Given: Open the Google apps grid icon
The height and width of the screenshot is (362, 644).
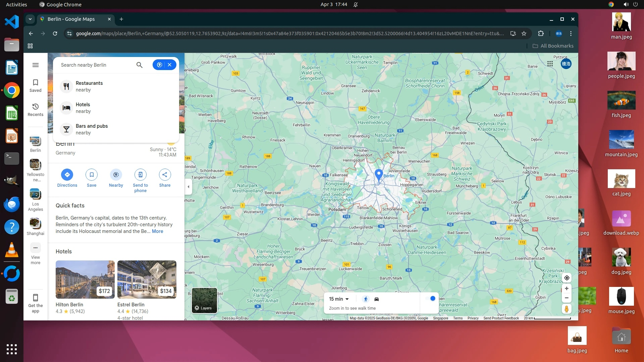Looking at the screenshot, I should click(550, 64).
